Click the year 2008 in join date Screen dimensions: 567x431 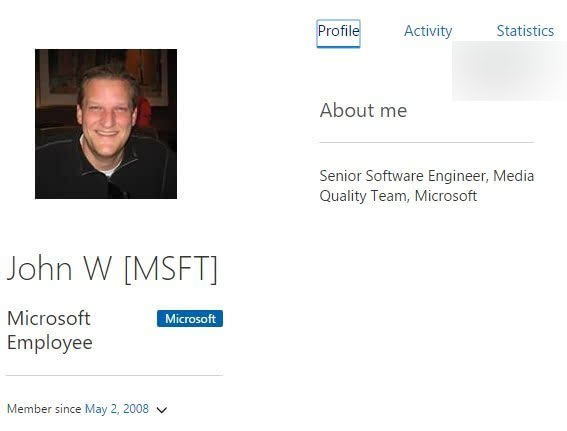click(x=136, y=409)
